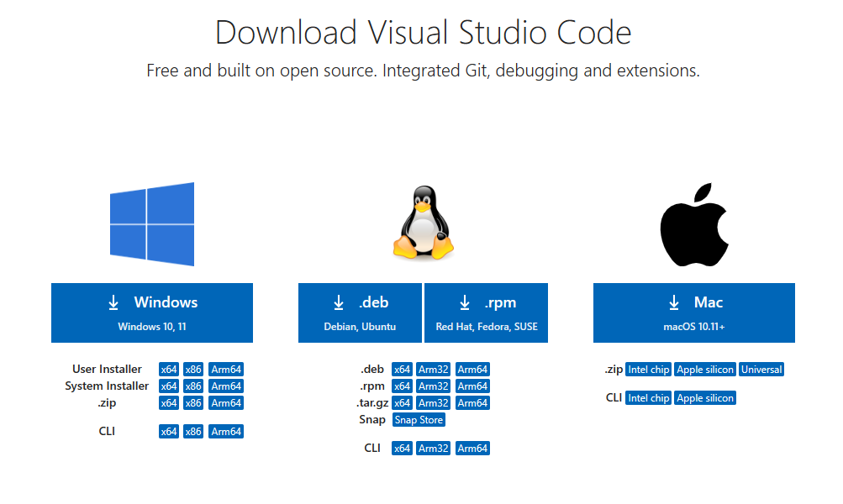
Task: Get Mac CLI for Intel chip
Action: click(648, 397)
